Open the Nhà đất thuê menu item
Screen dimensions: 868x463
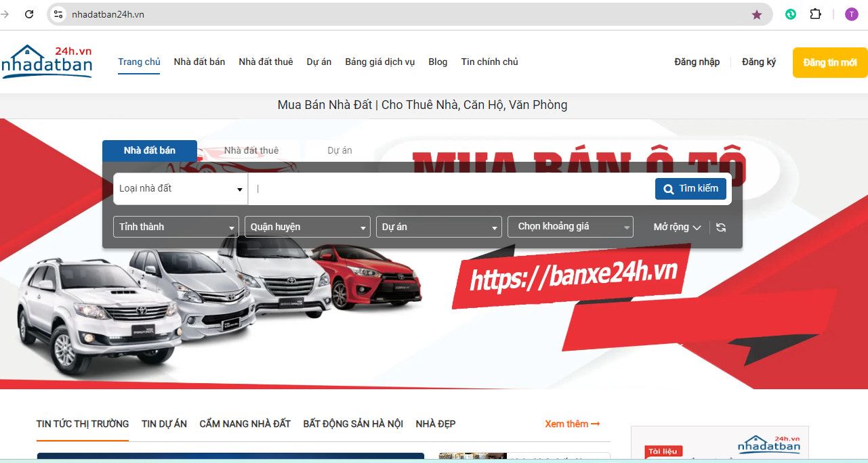coord(266,62)
